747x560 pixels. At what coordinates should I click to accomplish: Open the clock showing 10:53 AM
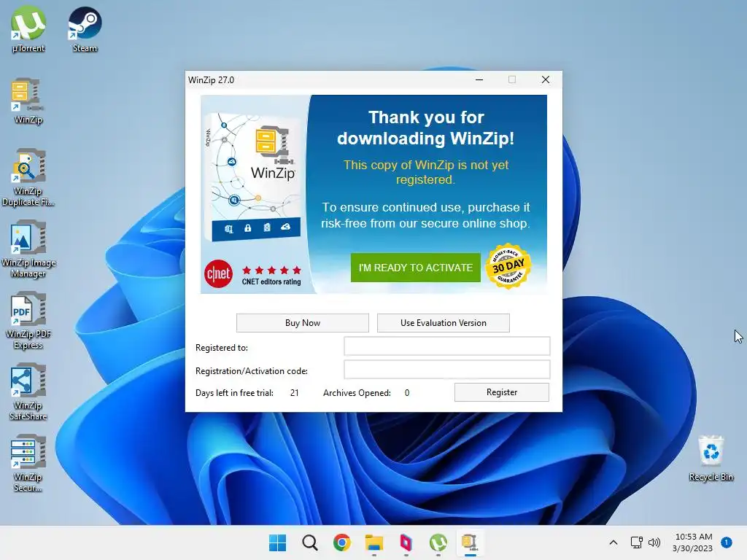click(693, 542)
